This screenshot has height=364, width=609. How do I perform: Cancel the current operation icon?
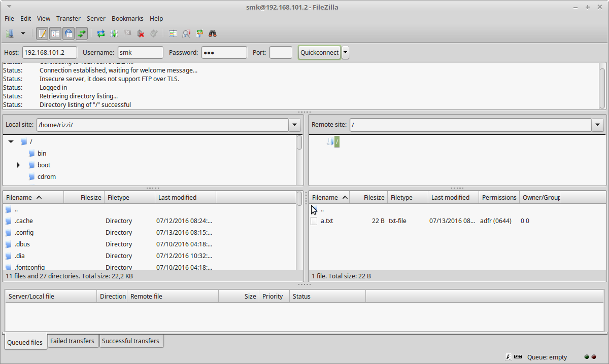coord(127,33)
